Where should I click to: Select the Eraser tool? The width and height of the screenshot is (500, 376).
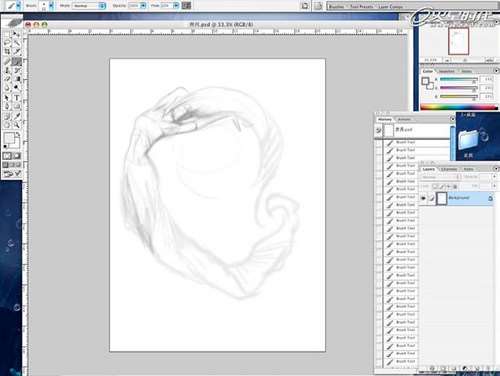(x=7, y=79)
